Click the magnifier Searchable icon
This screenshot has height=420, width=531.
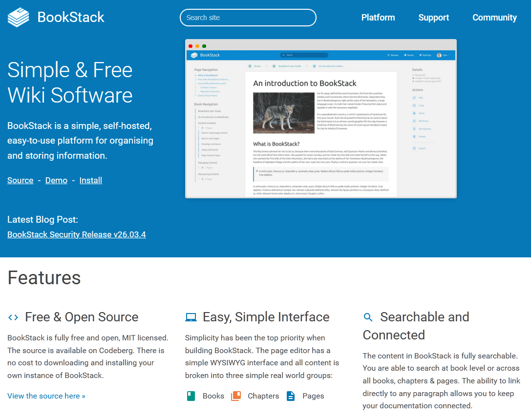368,317
